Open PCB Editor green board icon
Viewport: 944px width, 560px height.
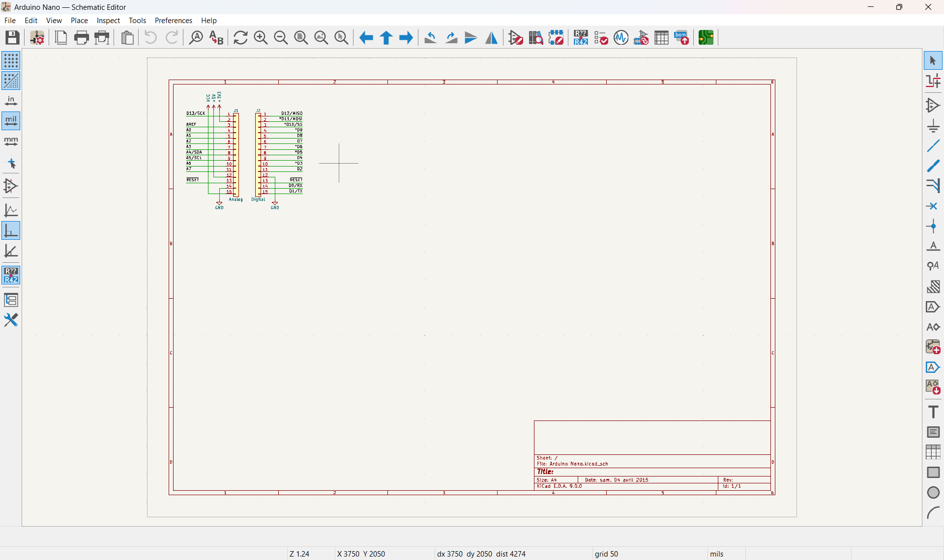coord(706,38)
